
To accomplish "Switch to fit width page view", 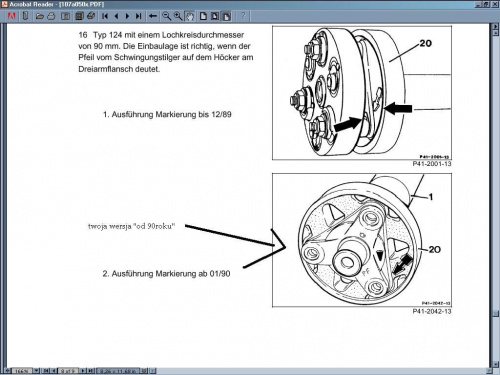I will [x=226, y=16].
